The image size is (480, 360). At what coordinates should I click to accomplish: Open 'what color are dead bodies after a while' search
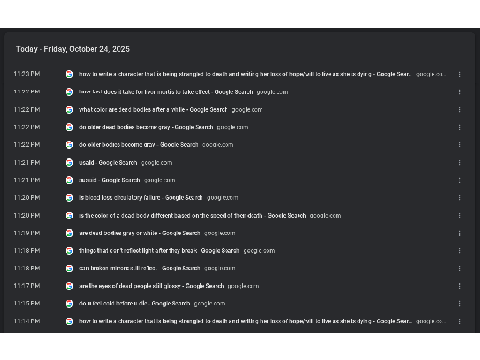[x=153, y=110]
